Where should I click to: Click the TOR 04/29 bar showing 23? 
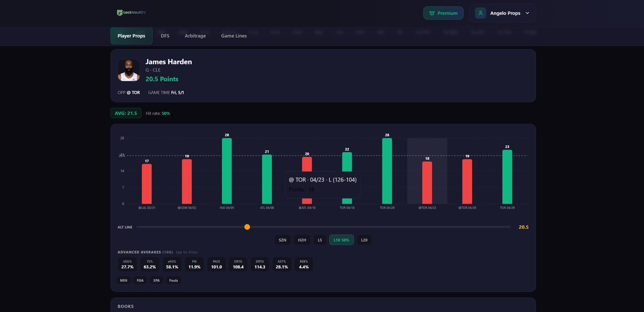(x=507, y=177)
